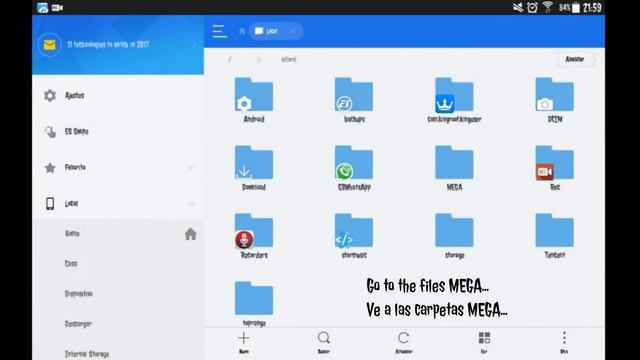Image resolution: width=640 pixels, height=360 pixels.
Task: Tap the plus New button
Action: point(244,342)
